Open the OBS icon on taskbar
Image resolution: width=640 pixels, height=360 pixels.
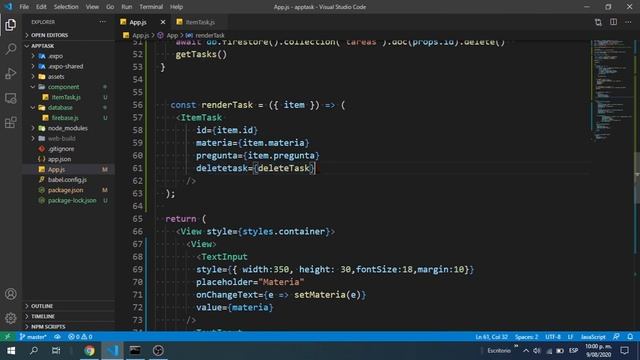click(158, 351)
